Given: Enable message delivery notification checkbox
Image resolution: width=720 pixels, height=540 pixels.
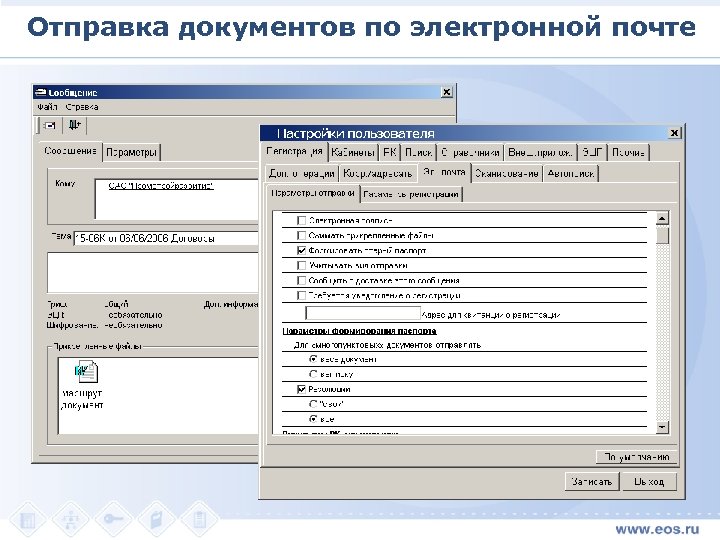Looking at the screenshot, I should pyautogui.click(x=301, y=281).
